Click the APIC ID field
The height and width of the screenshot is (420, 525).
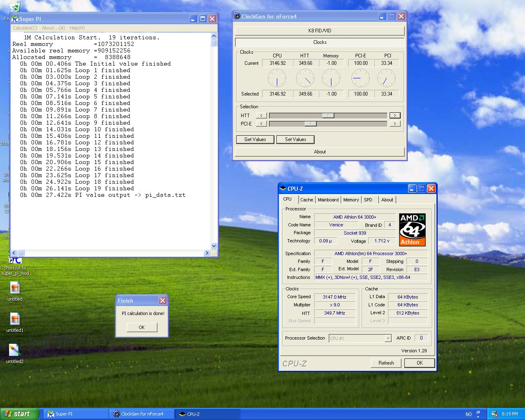(x=421, y=338)
